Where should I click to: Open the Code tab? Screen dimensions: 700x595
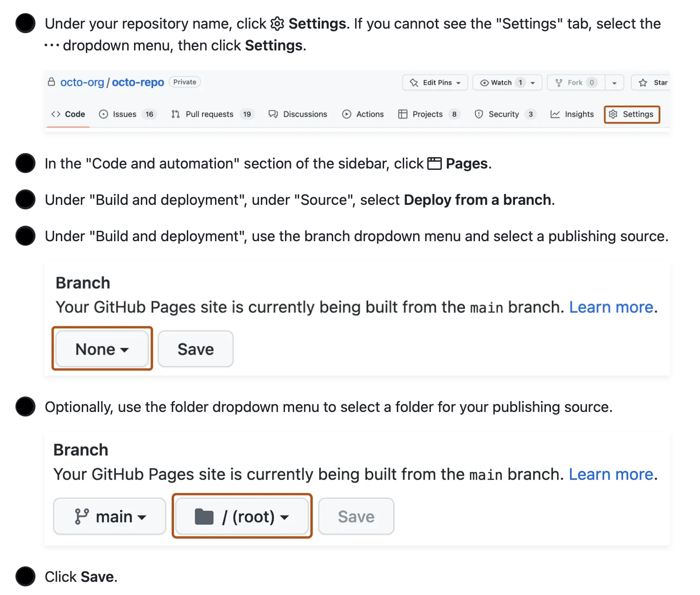coord(69,114)
